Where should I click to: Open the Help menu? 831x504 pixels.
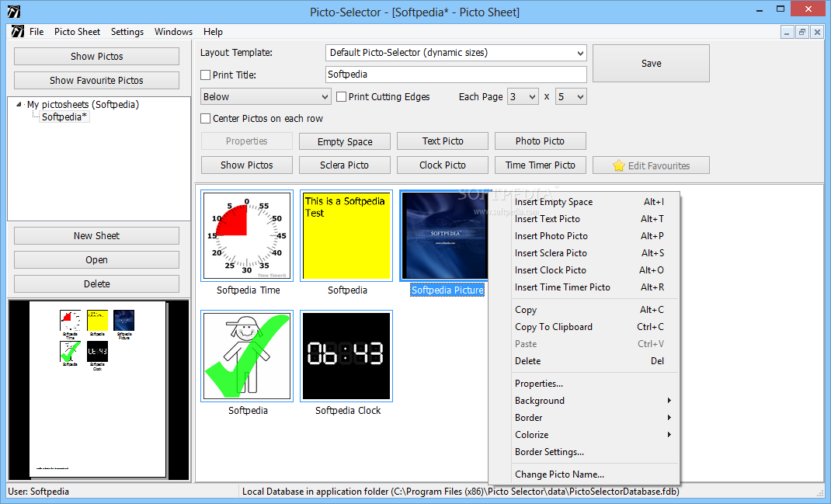pos(213,32)
